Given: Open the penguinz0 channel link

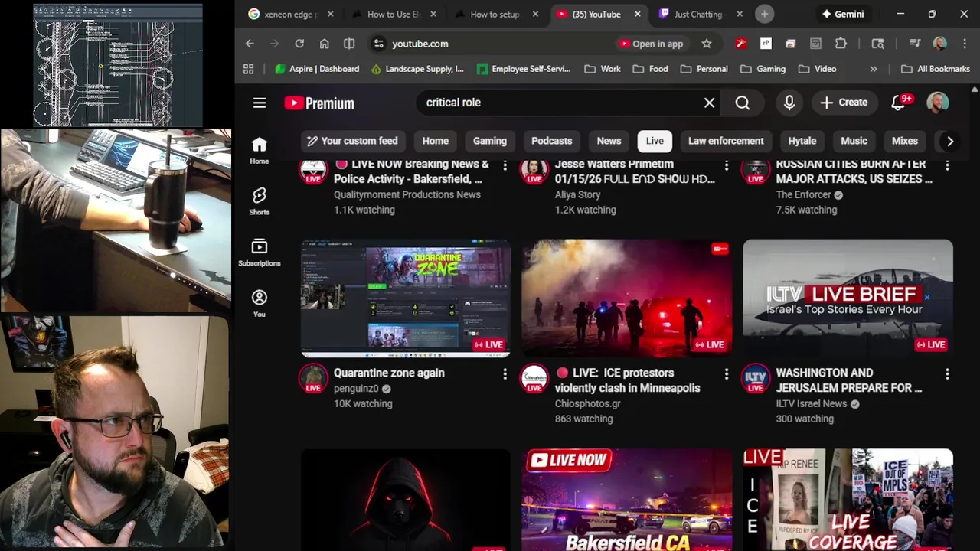Looking at the screenshot, I should pos(356,389).
